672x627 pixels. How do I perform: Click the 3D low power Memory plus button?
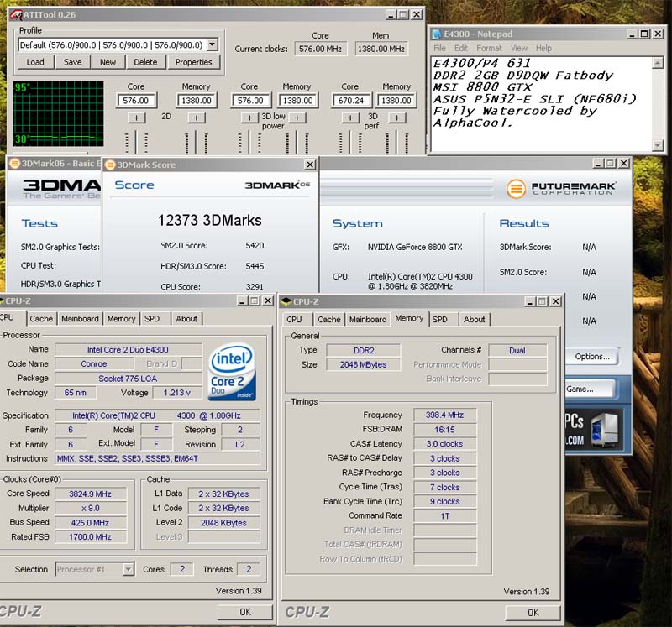[x=297, y=118]
